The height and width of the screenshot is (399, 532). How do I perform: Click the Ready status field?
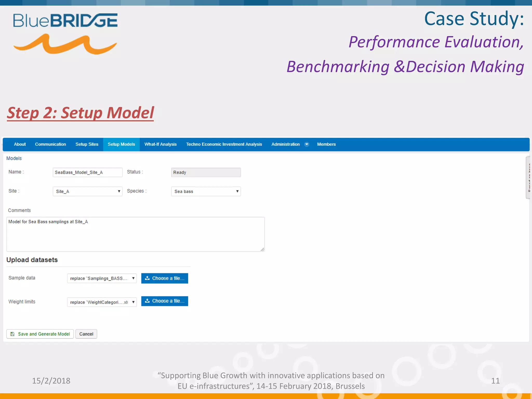206,172
